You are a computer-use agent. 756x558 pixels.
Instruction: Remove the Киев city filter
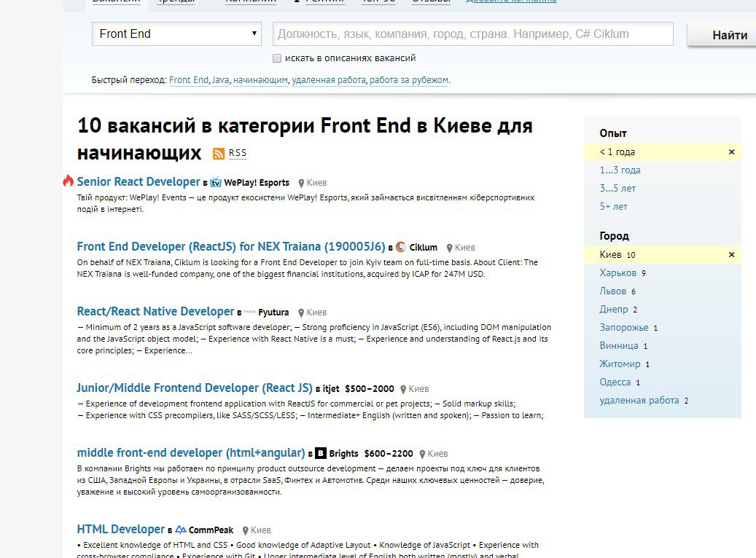pyautogui.click(x=731, y=255)
